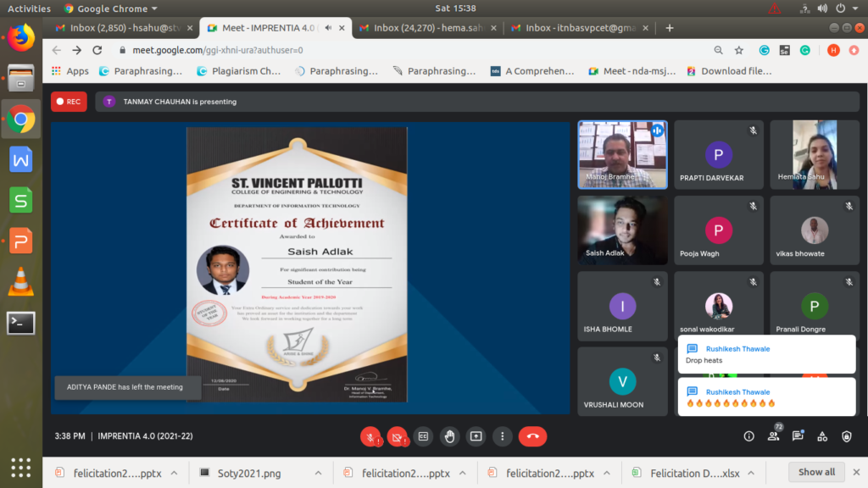Click the address bar URL

(x=218, y=50)
